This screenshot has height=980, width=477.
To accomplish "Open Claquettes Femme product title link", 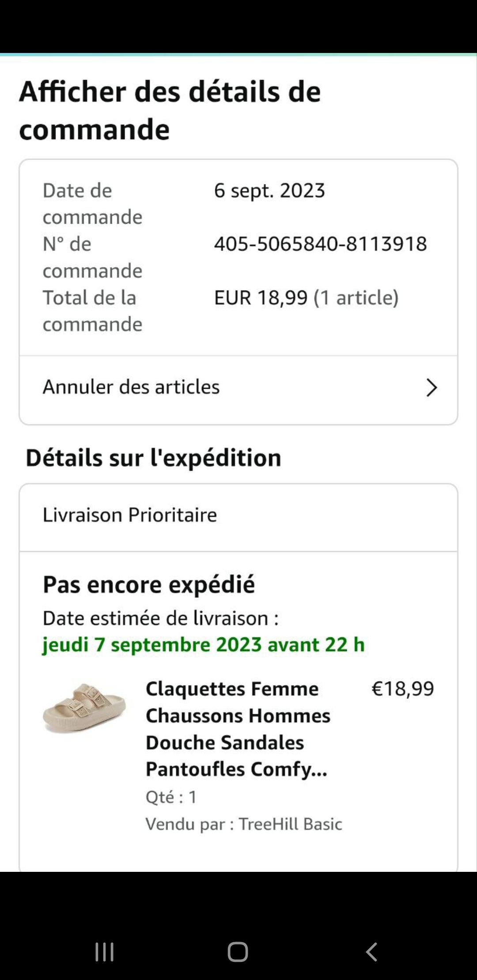I will point(238,729).
